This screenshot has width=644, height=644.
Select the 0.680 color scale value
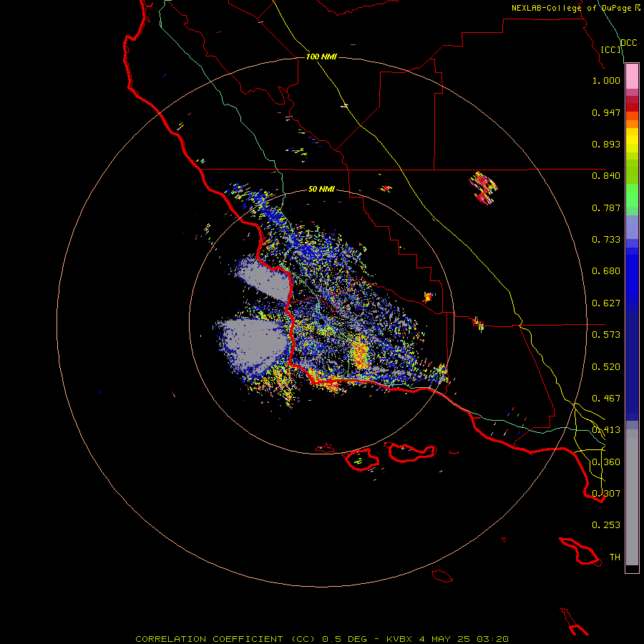606,271
